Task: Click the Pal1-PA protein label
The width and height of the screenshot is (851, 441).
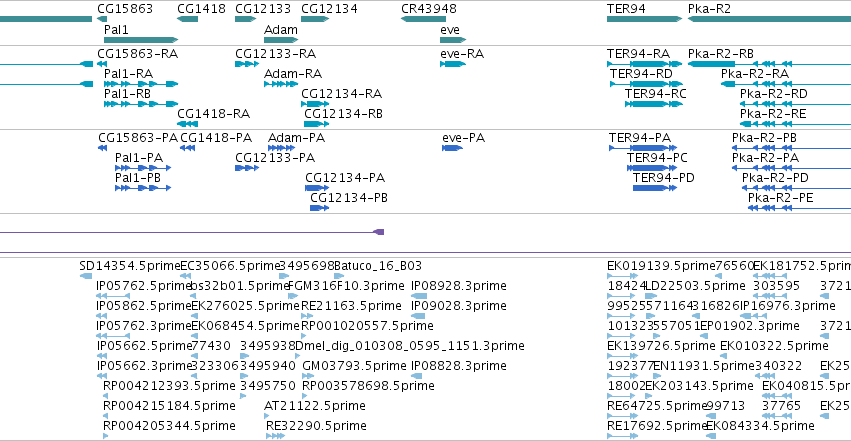Action: coord(139,158)
